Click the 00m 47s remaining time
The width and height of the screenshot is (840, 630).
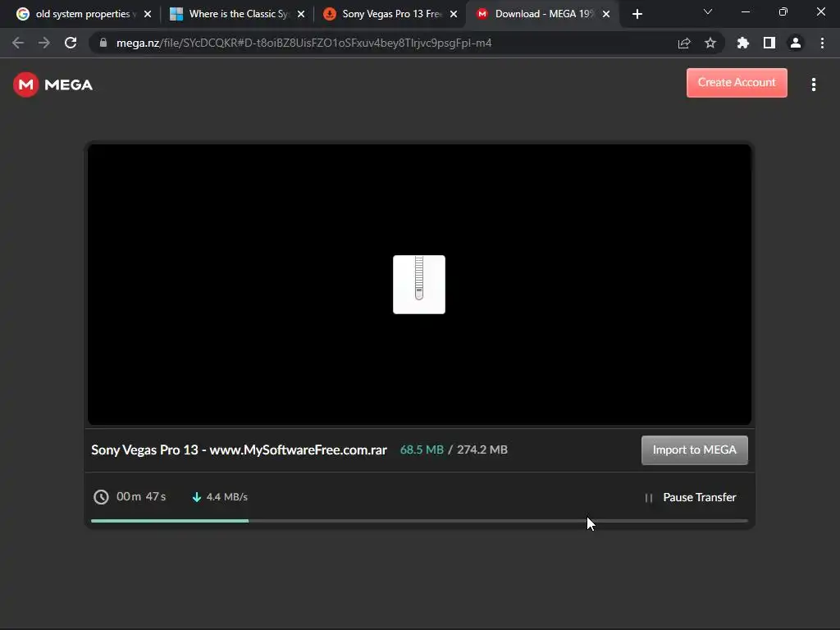coord(141,496)
